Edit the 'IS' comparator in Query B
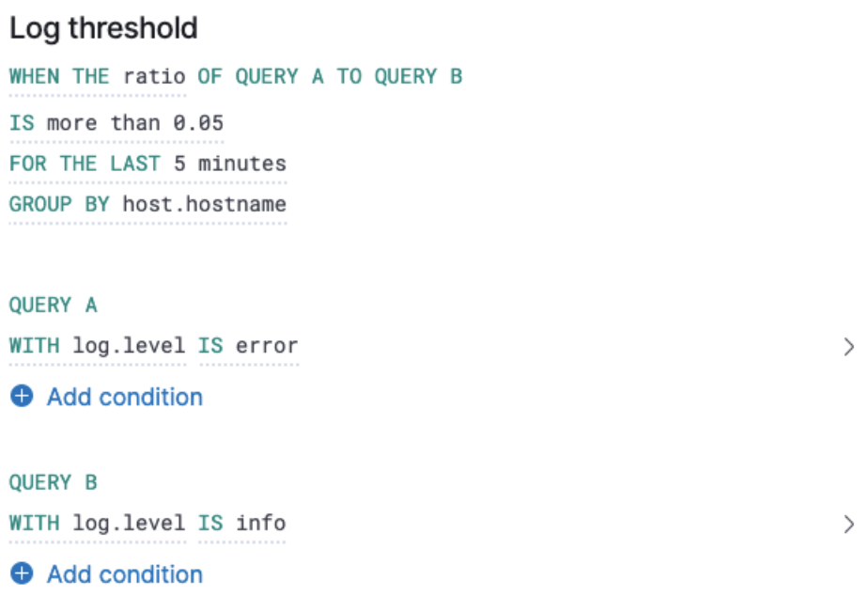 tap(212, 523)
